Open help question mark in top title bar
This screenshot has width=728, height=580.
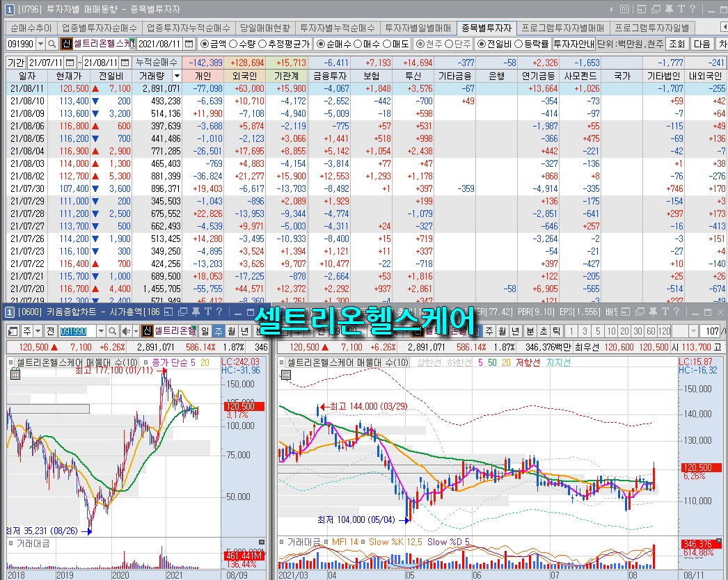(693, 9)
